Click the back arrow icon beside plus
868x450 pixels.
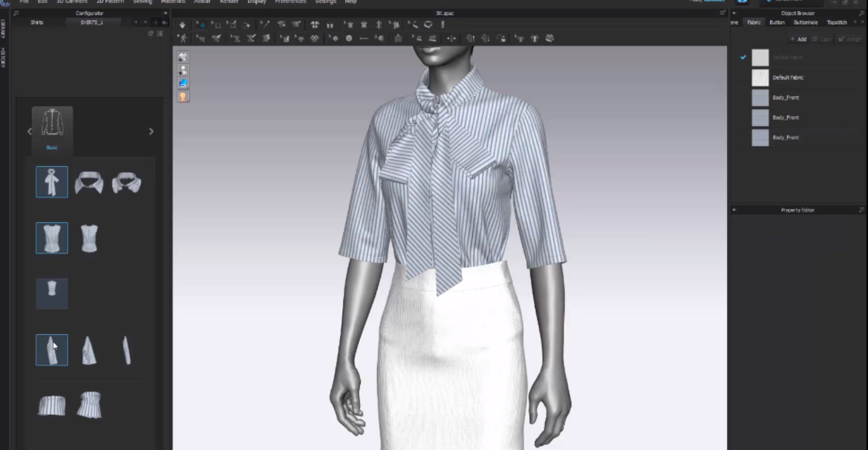164,22
